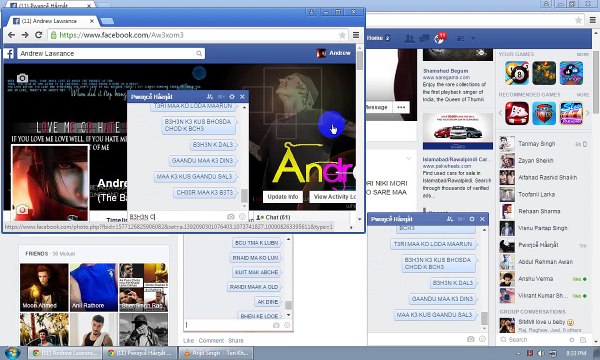The height and width of the screenshot is (360, 600).
Task: Close the front chat popup with X
Action: (x=242, y=97)
